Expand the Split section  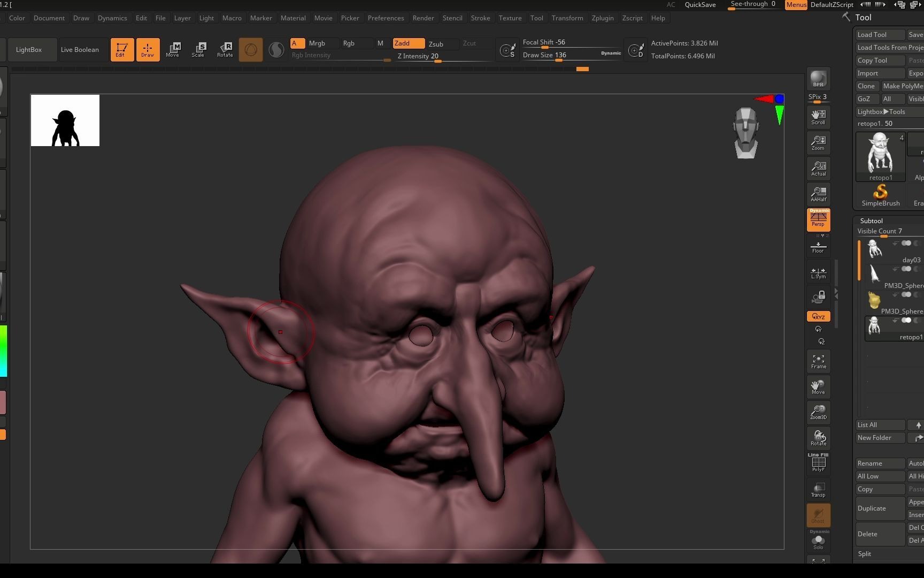pos(864,554)
